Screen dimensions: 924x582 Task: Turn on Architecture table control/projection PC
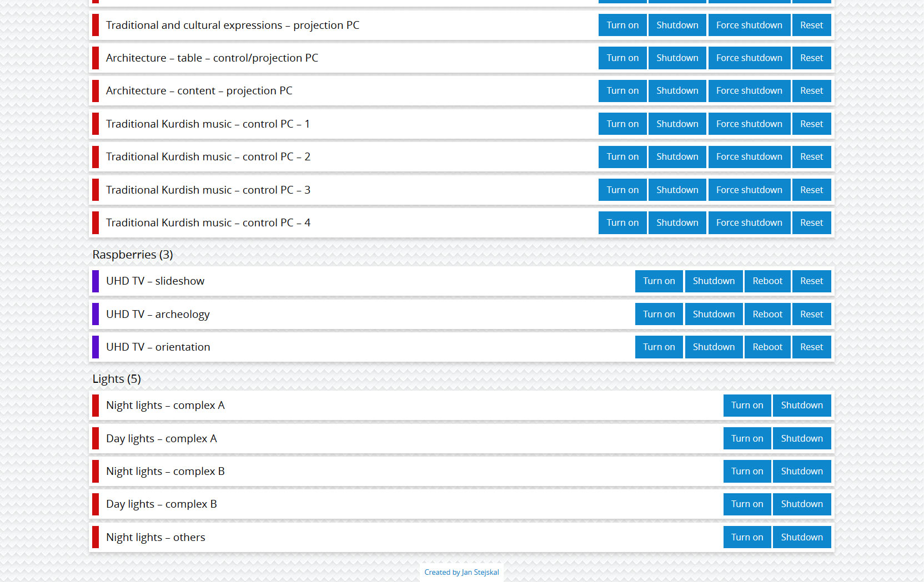[x=622, y=58]
